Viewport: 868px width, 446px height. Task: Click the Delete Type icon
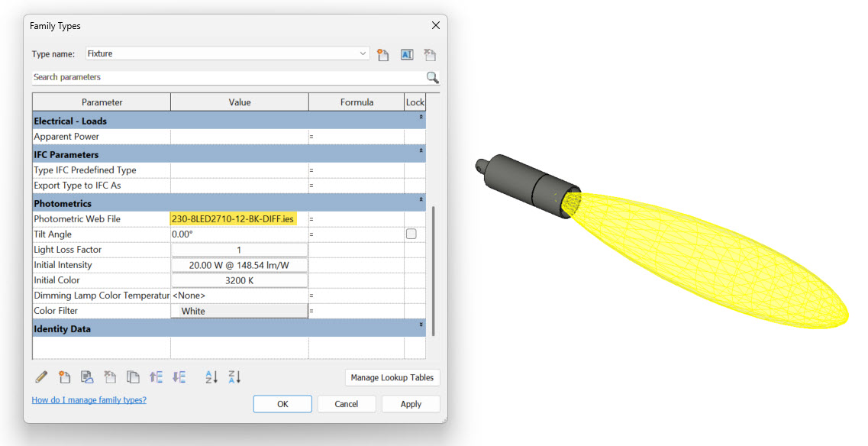point(430,54)
